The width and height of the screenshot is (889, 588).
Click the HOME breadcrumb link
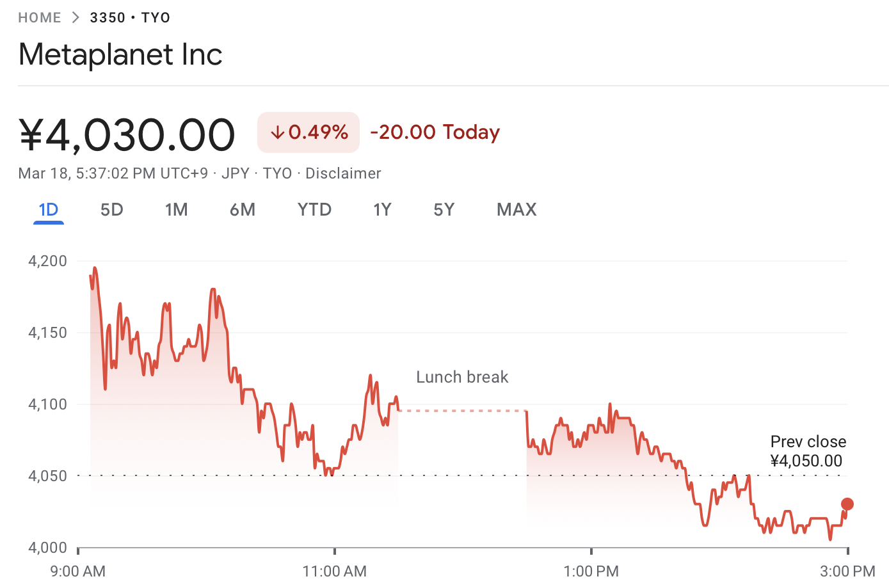40,18
